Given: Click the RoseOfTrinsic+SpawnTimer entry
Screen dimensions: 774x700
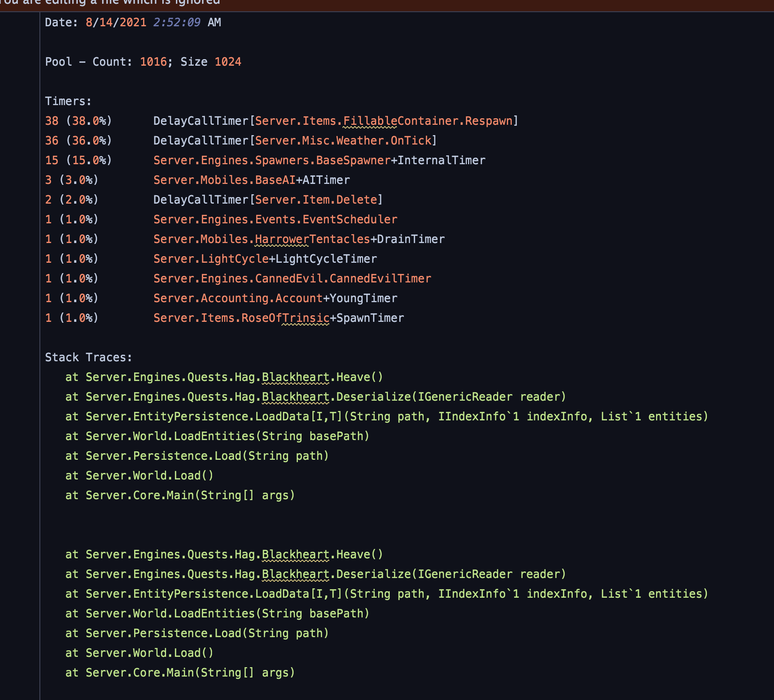Looking at the screenshot, I should [279, 318].
